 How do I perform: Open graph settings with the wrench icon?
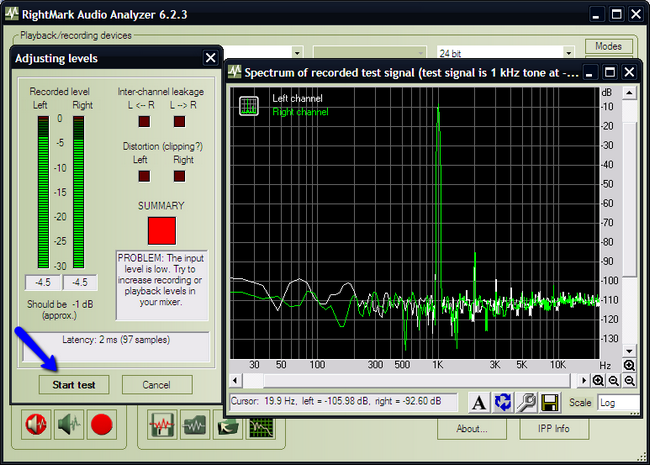point(525,402)
